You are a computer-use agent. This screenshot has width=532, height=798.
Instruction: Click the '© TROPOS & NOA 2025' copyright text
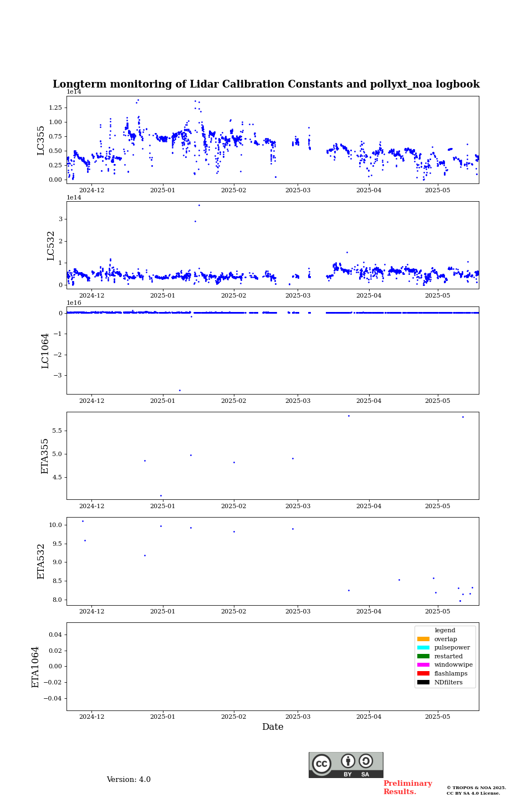[476, 788]
